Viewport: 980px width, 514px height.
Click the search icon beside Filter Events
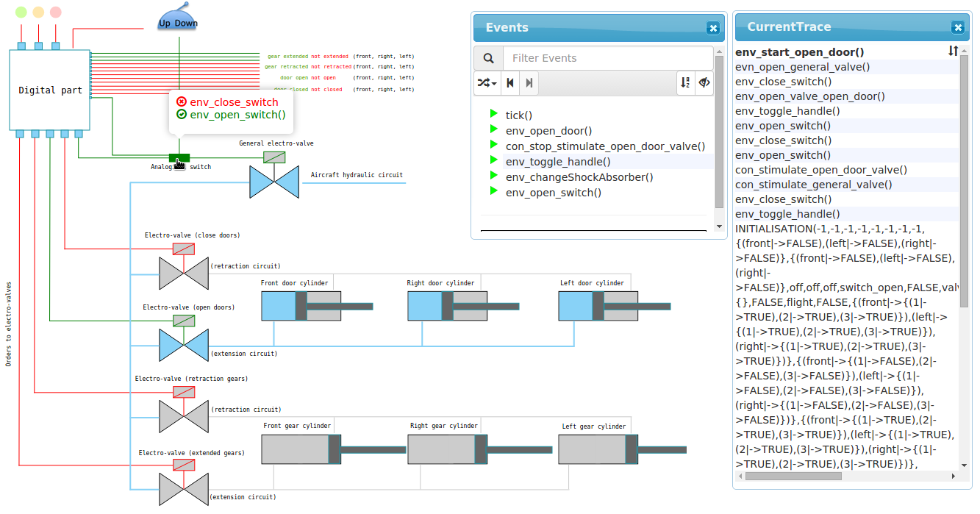[x=489, y=58]
